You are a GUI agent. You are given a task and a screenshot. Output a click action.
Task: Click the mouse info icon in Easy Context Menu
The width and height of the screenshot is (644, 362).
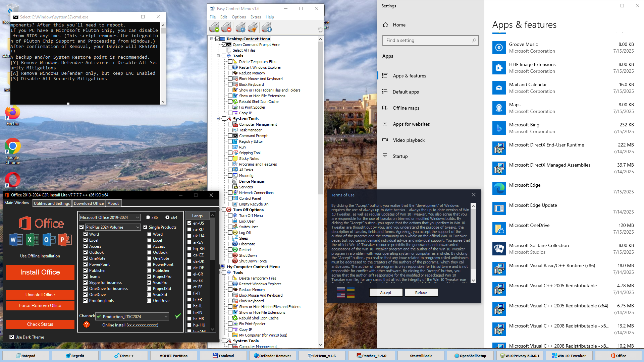[267, 27]
